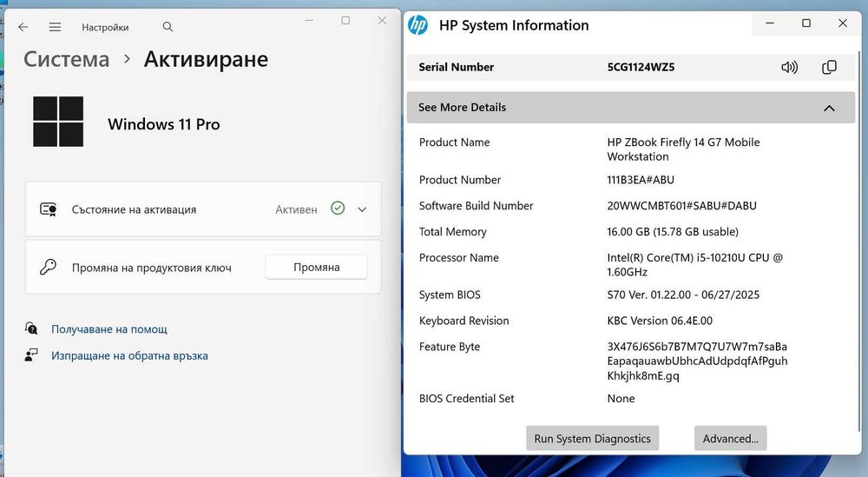Click the Настройки window title
Screen dimensions: 868x477
pos(105,27)
